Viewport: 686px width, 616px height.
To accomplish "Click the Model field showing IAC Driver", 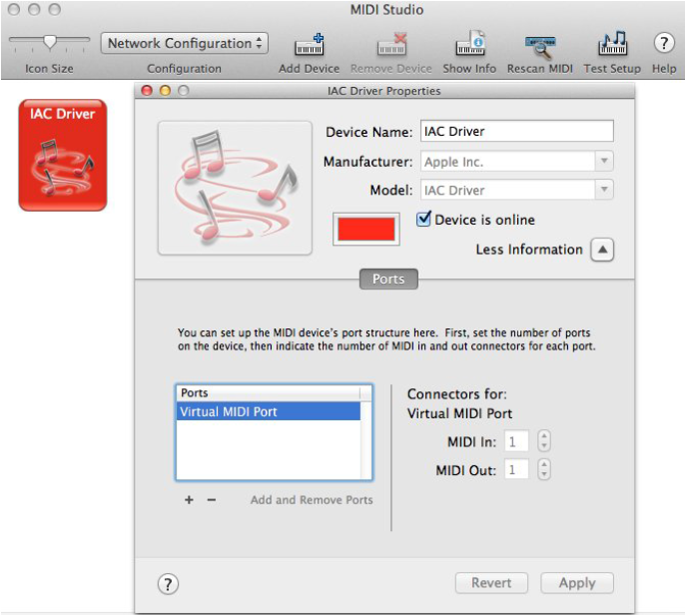I will point(508,190).
